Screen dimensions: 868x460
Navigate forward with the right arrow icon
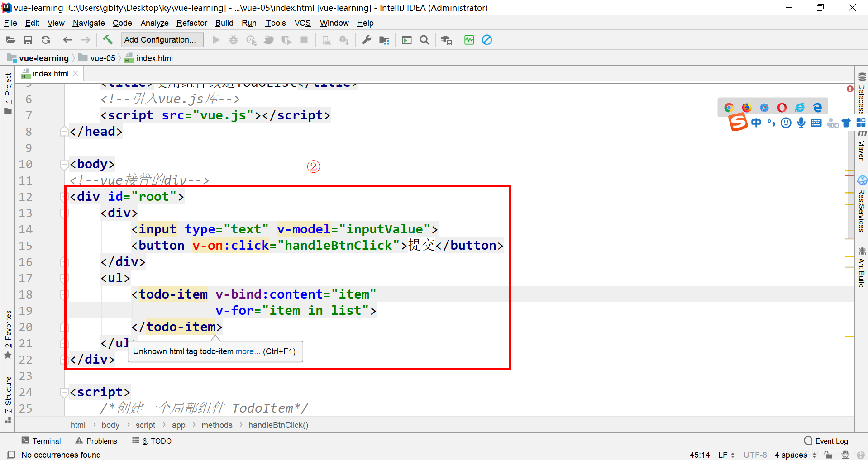pos(86,40)
